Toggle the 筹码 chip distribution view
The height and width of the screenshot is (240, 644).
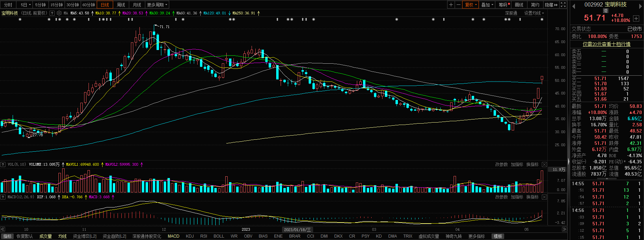coord(504,5)
